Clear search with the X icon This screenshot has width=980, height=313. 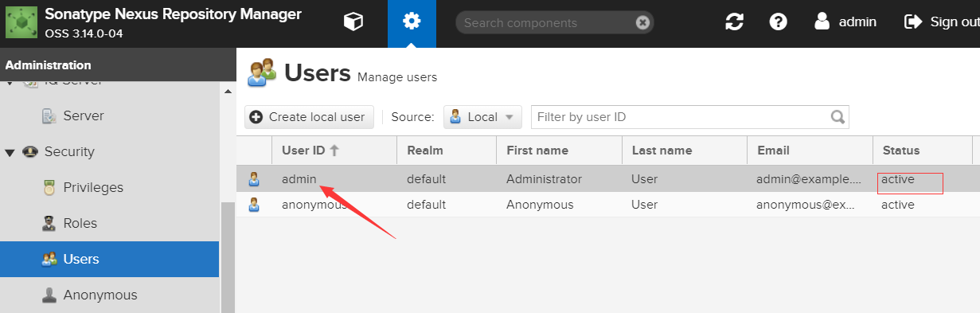pos(643,23)
